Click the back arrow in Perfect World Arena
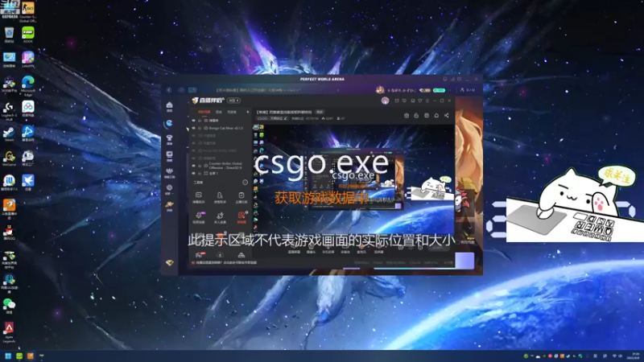 coord(169,90)
